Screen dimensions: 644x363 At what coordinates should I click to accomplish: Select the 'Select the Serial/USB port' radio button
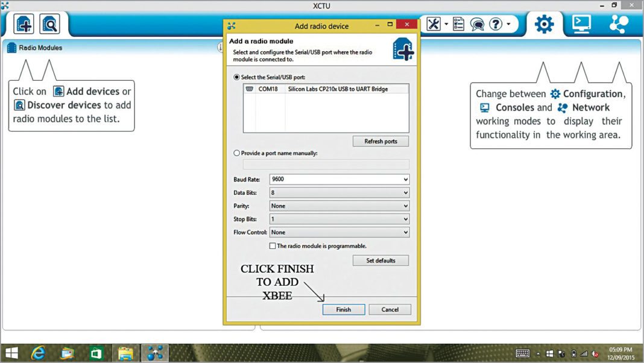(236, 77)
